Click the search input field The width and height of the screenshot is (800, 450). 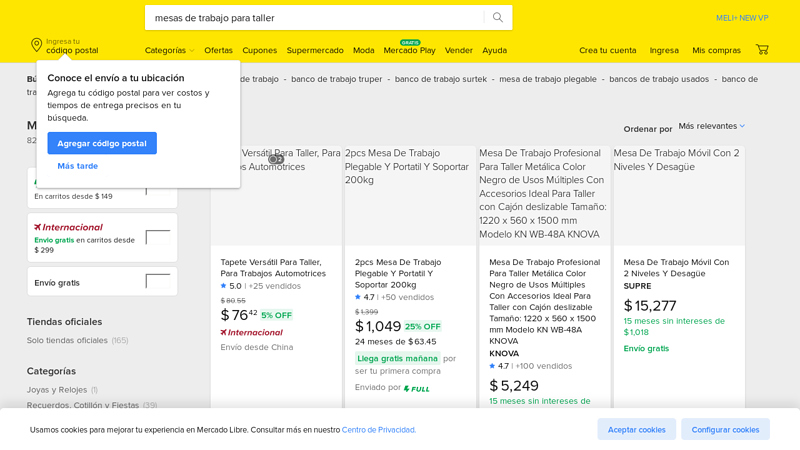(315, 18)
